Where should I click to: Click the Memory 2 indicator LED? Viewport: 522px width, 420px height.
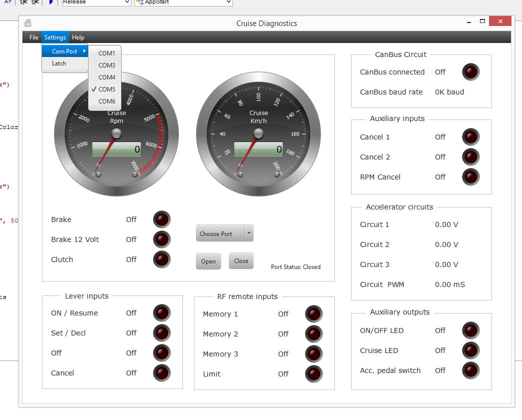tap(314, 334)
